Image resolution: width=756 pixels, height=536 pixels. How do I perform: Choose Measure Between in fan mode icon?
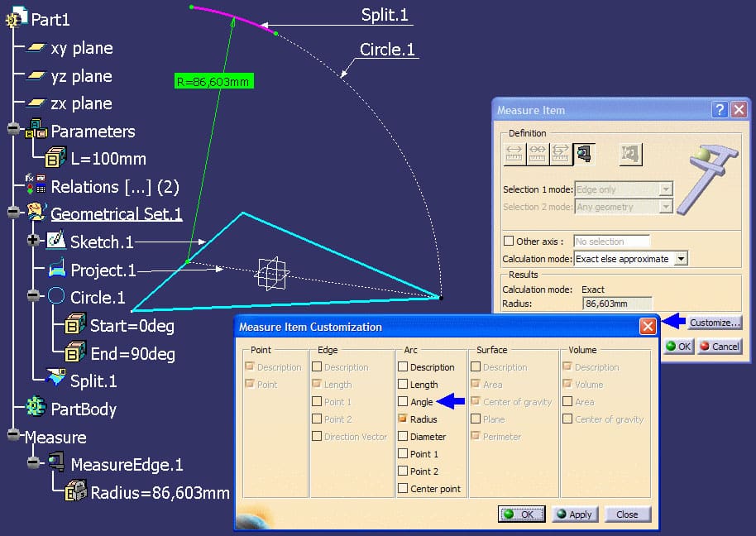[560, 154]
